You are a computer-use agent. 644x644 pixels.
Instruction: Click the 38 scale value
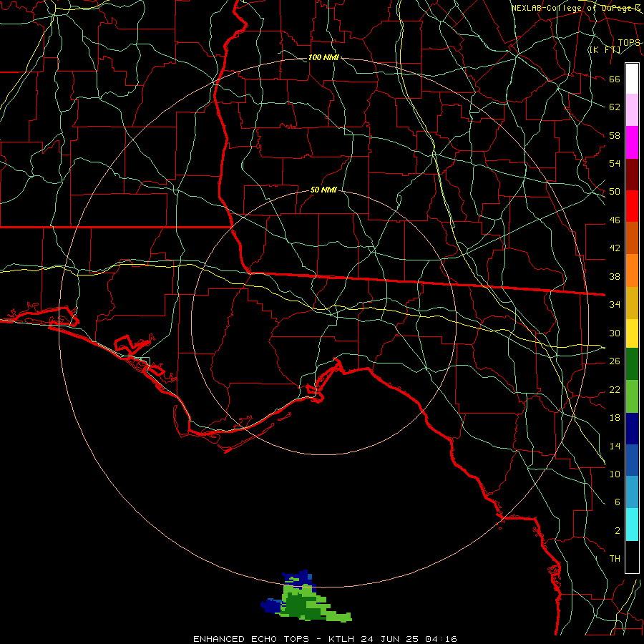615,276
